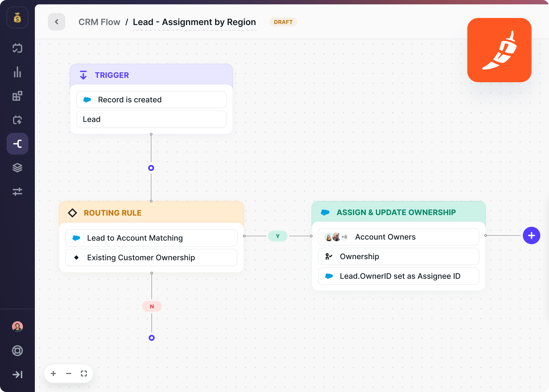Click Salesforce icon in Lead to Account Matching
The width and height of the screenshot is (549, 392).
pyautogui.click(x=76, y=238)
